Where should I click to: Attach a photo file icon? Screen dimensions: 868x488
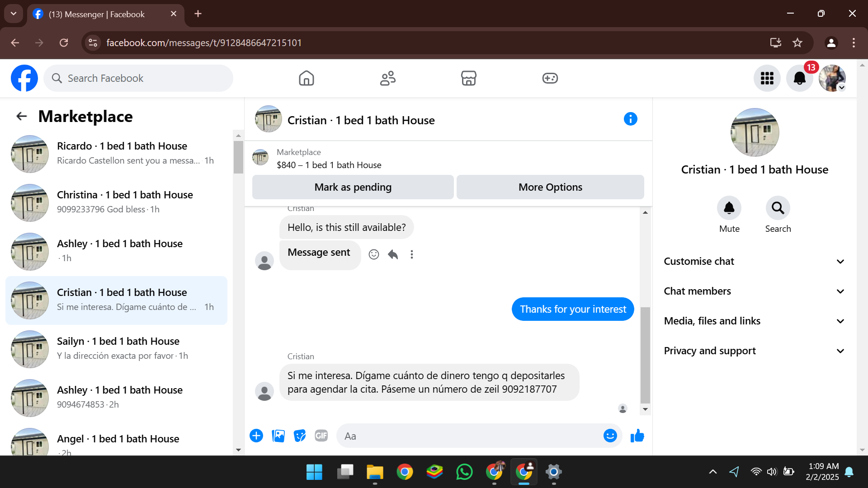(278, 436)
